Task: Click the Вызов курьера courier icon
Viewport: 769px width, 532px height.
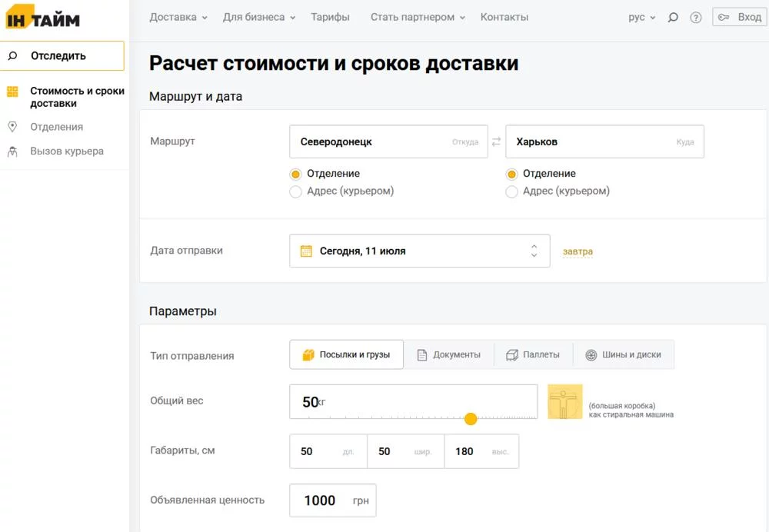Action: [x=12, y=151]
